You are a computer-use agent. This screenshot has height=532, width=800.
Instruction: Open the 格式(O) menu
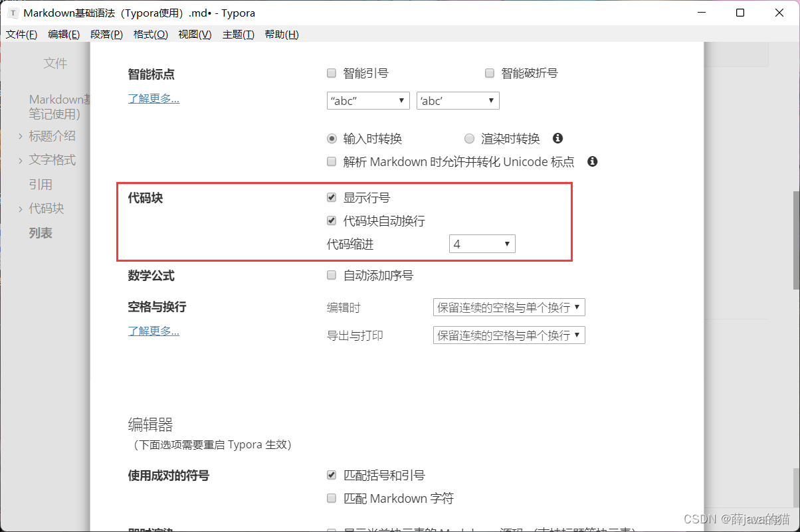(151, 35)
